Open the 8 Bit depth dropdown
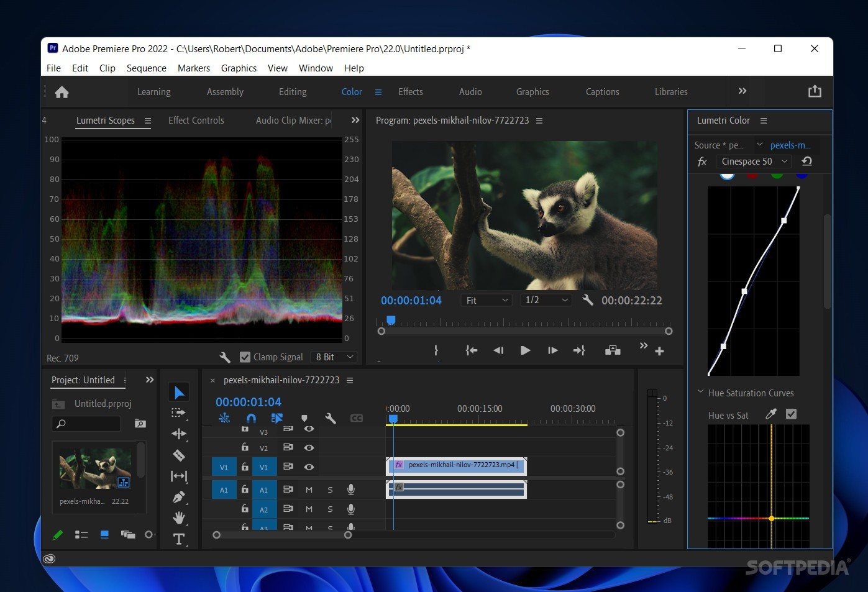 333,357
